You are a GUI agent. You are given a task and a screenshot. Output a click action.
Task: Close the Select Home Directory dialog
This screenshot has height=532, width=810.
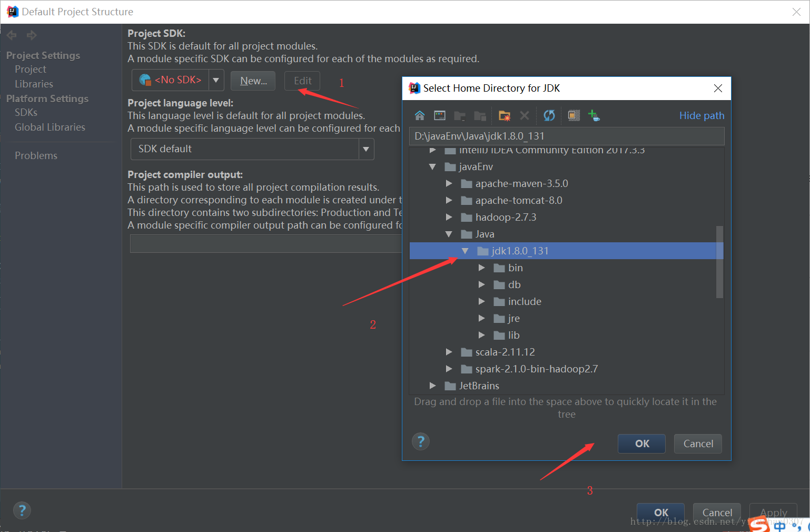(718, 88)
